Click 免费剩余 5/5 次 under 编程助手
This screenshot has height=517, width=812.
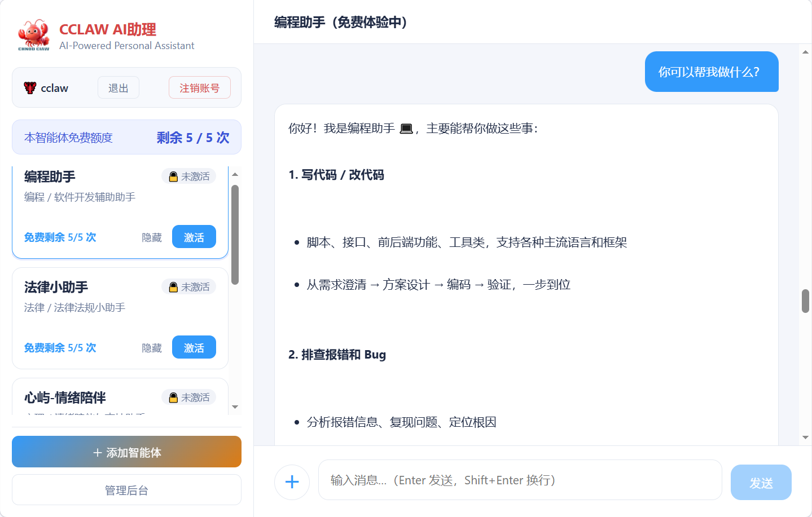click(60, 237)
